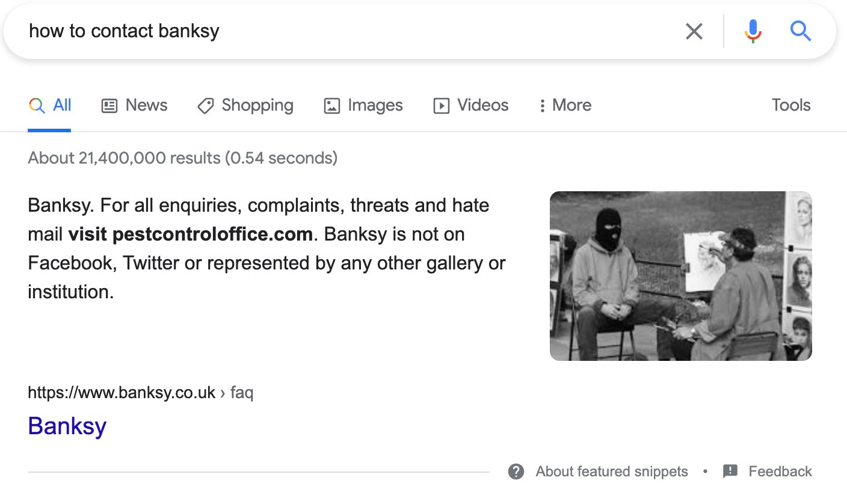Start voice search with the microphone icon
847x504 pixels.
(x=753, y=31)
